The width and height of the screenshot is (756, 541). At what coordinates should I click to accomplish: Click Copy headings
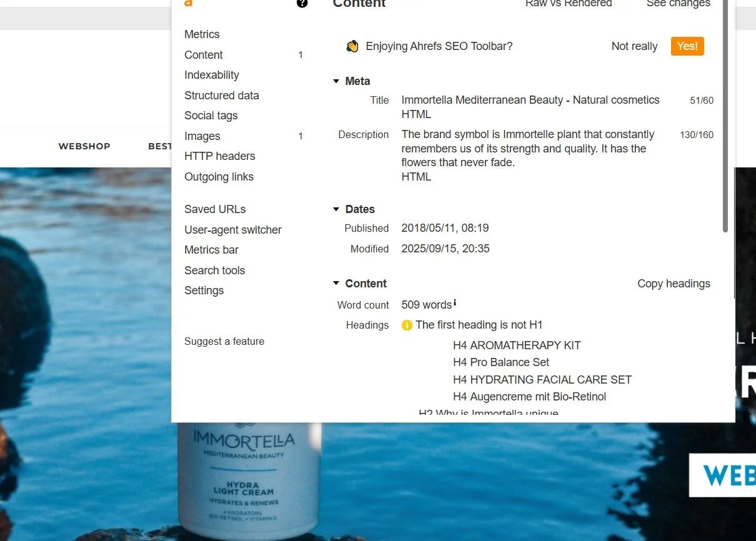tap(674, 284)
